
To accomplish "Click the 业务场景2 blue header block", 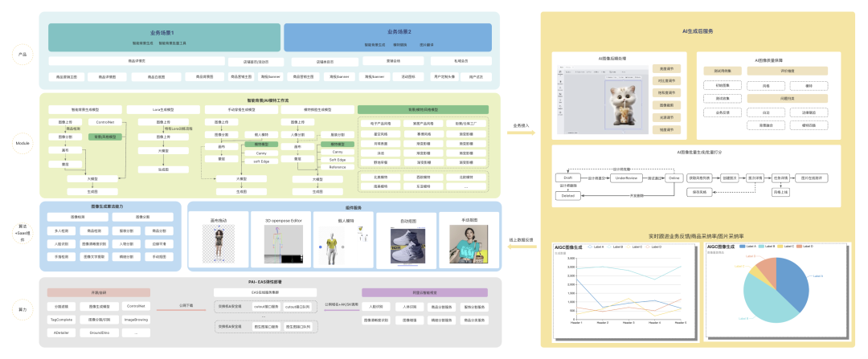I will (x=387, y=37).
